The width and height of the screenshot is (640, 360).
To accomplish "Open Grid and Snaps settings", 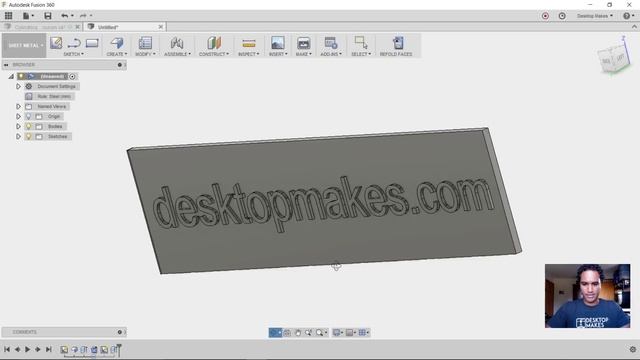I will click(363, 333).
